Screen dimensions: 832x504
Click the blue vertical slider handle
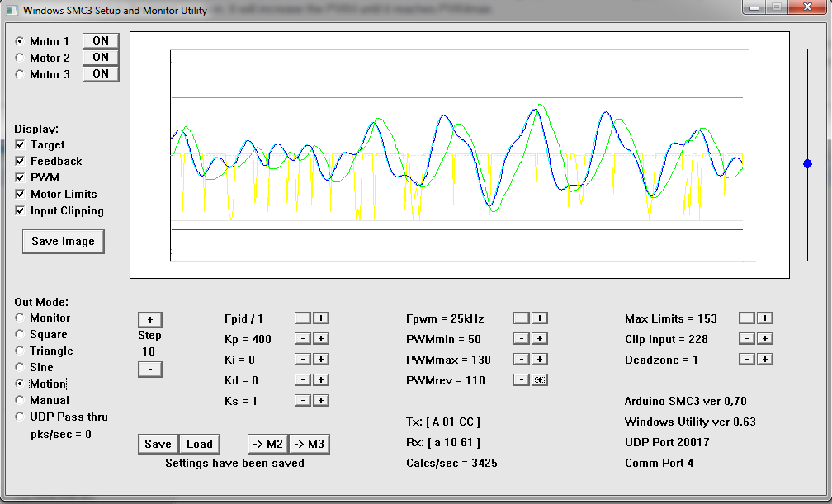(x=807, y=164)
